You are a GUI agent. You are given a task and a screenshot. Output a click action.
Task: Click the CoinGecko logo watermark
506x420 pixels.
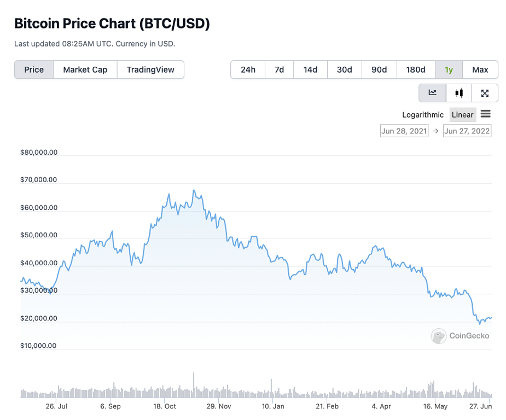pos(460,336)
